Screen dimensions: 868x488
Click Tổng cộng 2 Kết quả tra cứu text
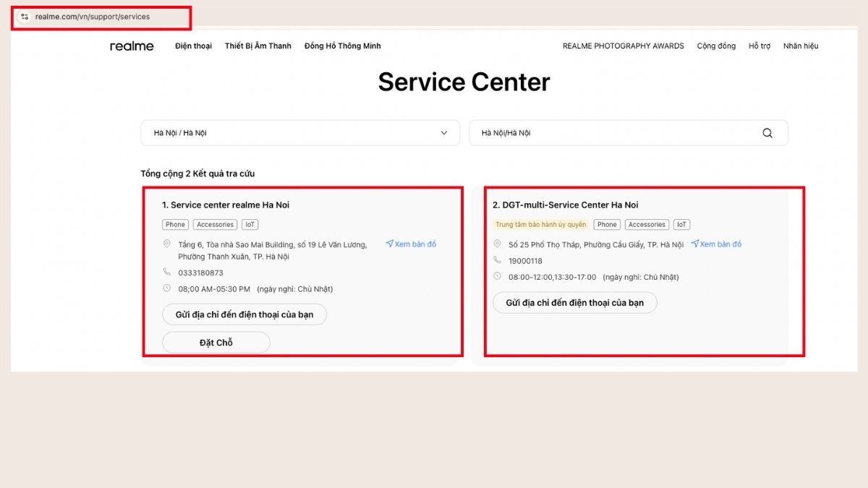(x=197, y=174)
